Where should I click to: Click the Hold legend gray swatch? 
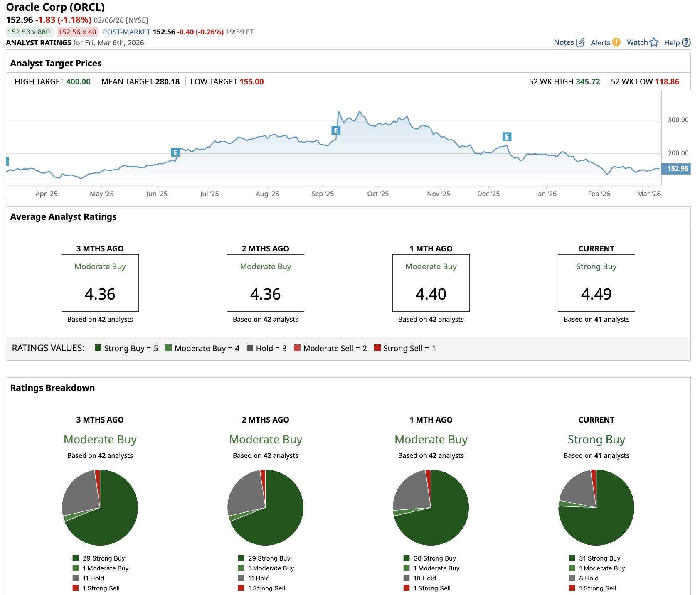tap(250, 348)
